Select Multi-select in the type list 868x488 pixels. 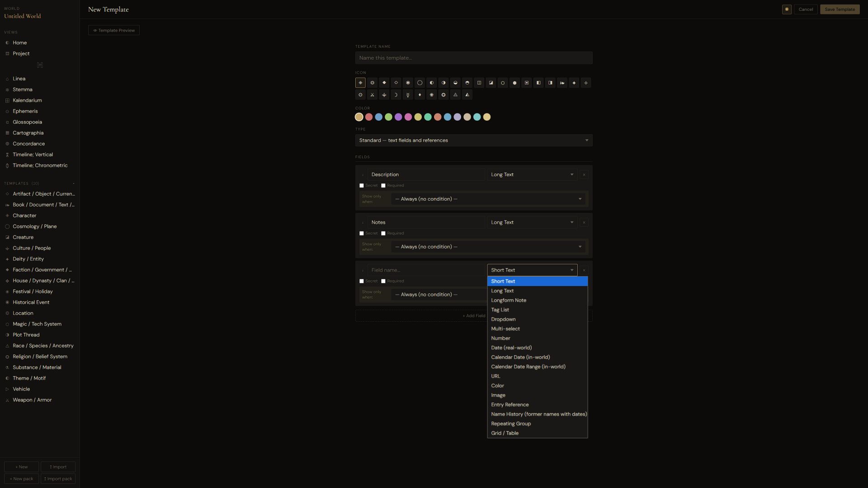pos(537,329)
